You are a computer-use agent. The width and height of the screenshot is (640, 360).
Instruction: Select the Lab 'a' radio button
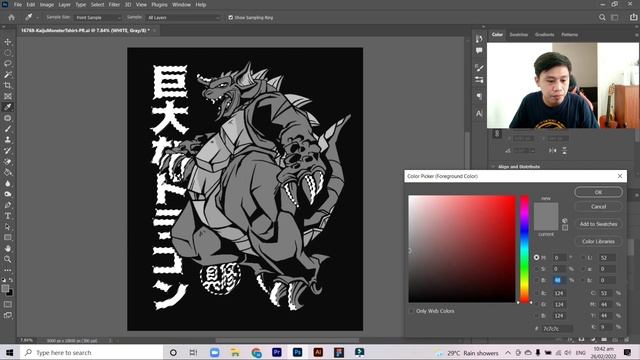point(583,269)
